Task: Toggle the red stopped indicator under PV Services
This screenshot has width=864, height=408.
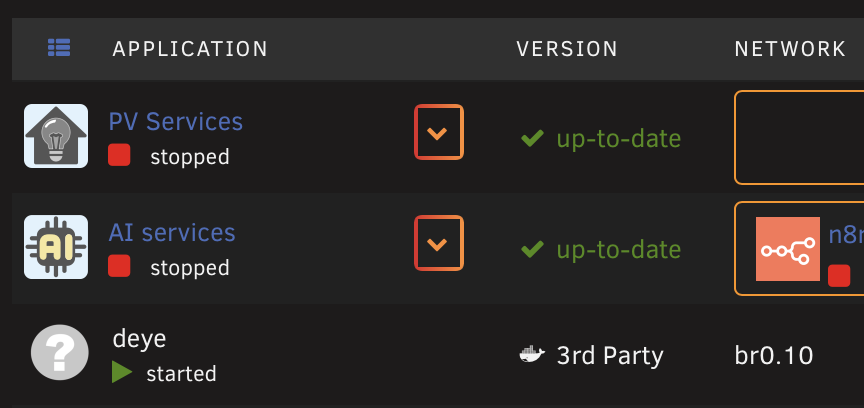Action: click(x=119, y=155)
